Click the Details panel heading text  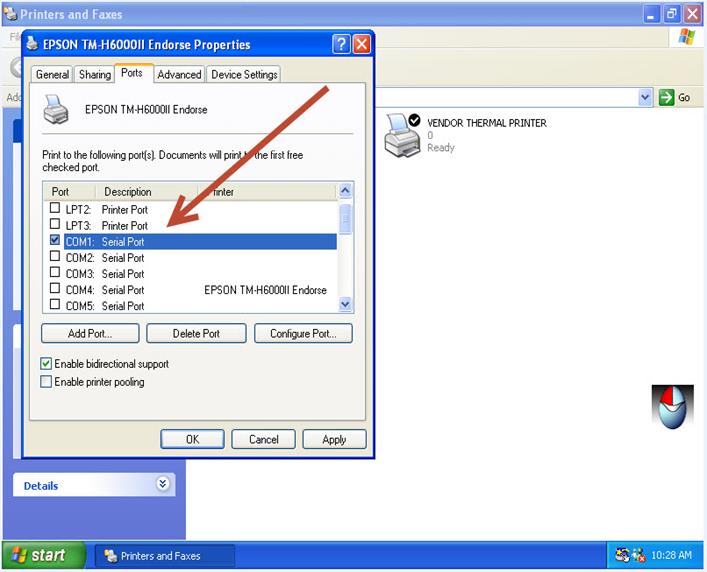(x=41, y=486)
